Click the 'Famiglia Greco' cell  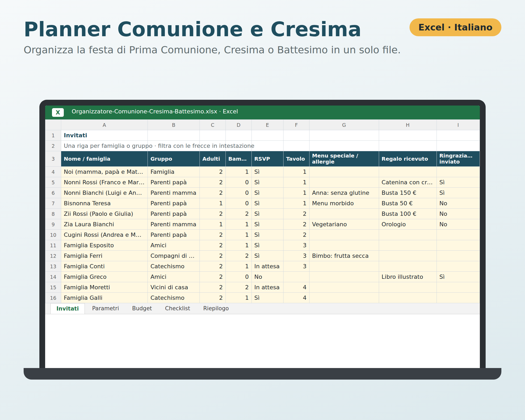(x=104, y=277)
